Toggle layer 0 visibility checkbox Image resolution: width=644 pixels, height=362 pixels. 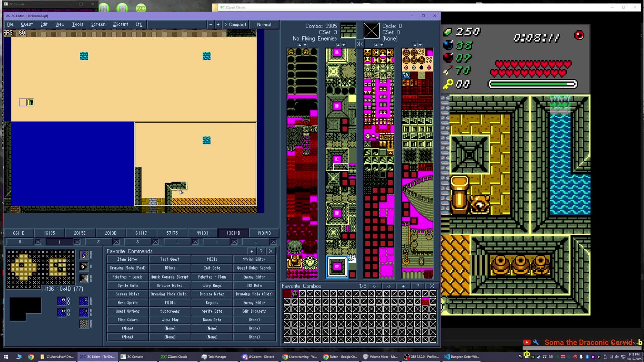38,242
